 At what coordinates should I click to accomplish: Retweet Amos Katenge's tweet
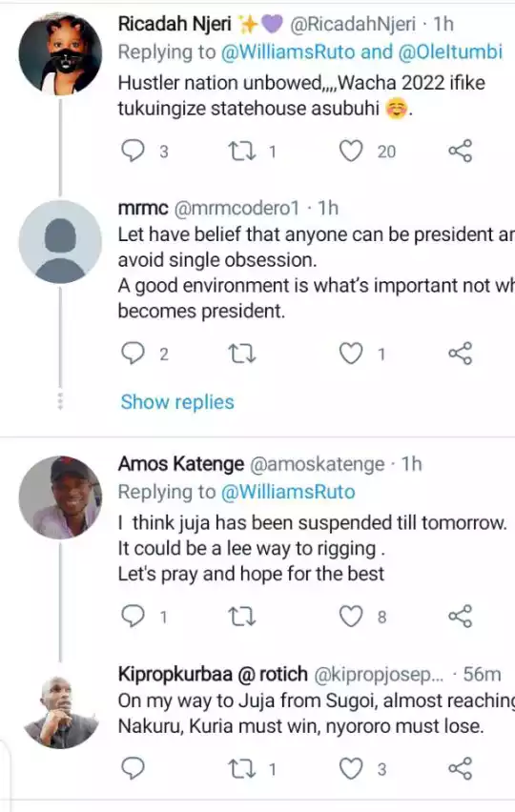242,617
